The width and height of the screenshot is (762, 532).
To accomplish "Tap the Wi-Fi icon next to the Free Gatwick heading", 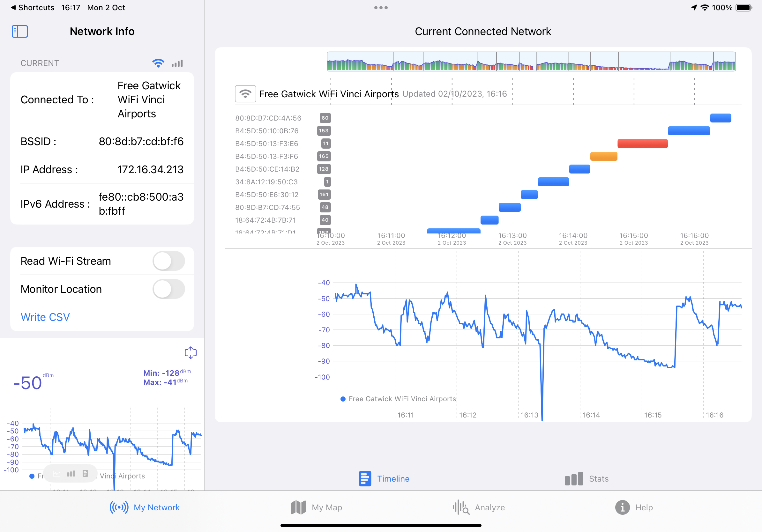I will pos(245,94).
